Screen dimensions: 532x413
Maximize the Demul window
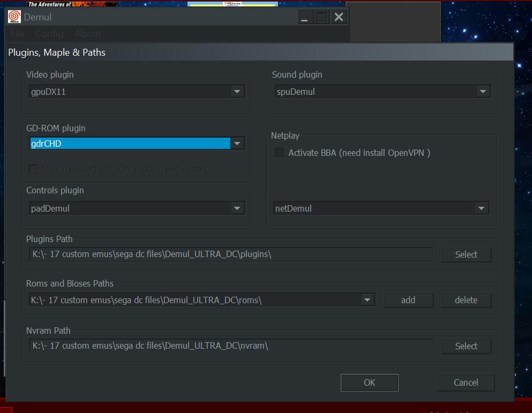point(321,17)
